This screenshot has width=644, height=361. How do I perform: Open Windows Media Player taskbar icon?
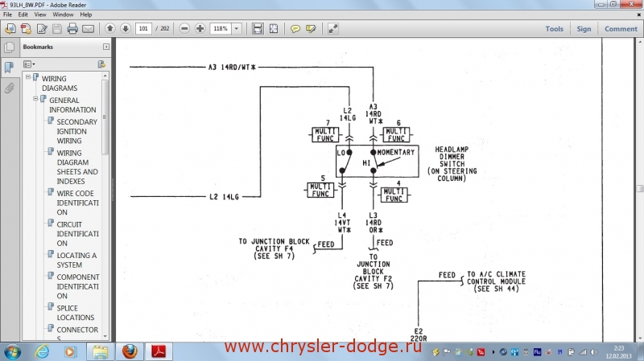pyautogui.click(x=70, y=351)
